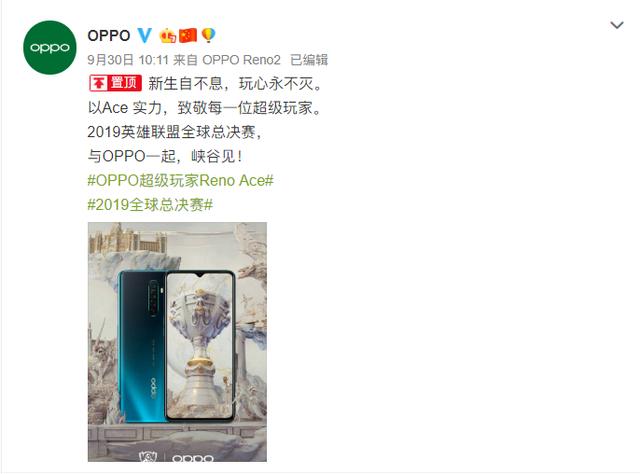This screenshot has height=474, width=640.
Task: Click the orange thumbs-up medal badge
Action: pyautogui.click(x=168, y=36)
